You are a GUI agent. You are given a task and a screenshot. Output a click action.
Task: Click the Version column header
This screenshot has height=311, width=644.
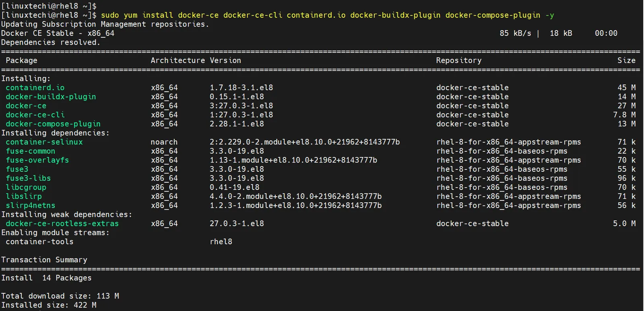coord(225,60)
